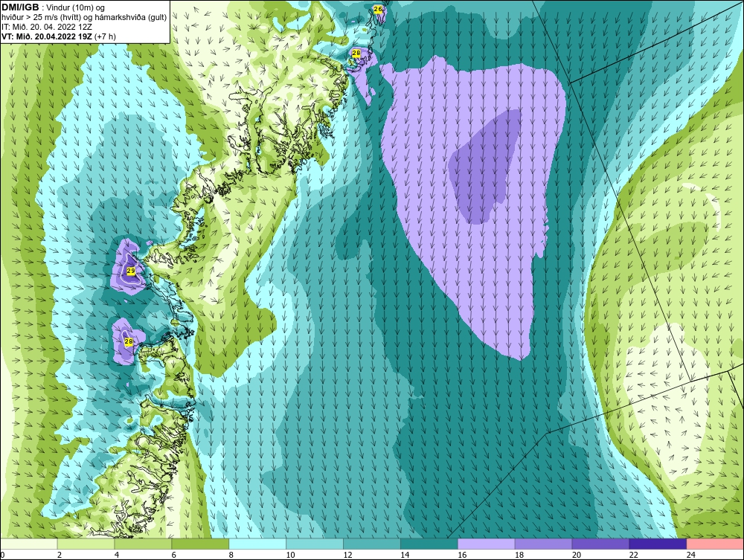Click the 20–22 m/s violet swatch

click(600, 544)
